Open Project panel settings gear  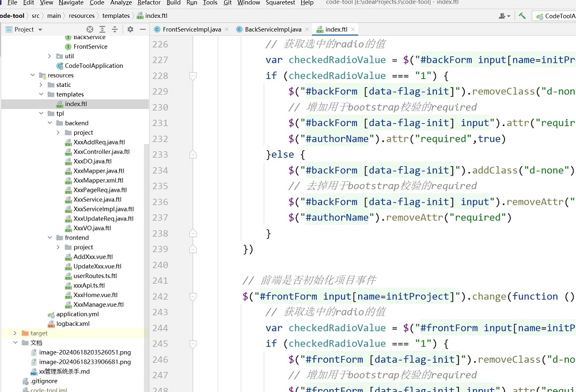[x=130, y=29]
